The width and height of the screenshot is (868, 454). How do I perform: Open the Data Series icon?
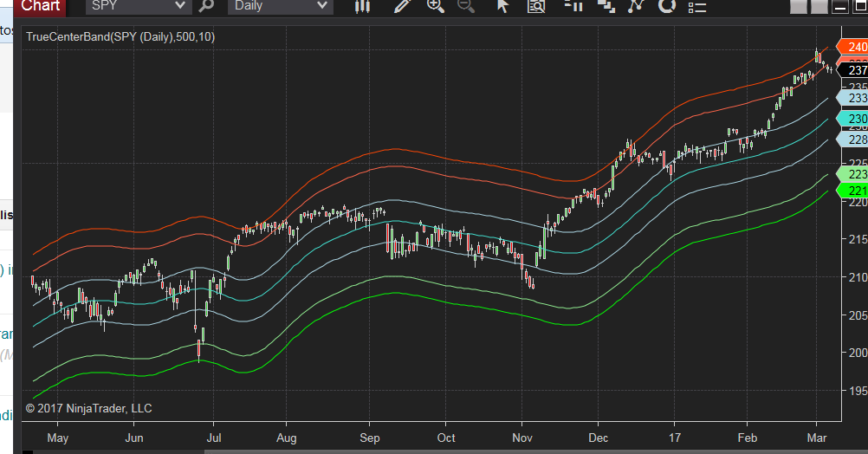point(606,6)
